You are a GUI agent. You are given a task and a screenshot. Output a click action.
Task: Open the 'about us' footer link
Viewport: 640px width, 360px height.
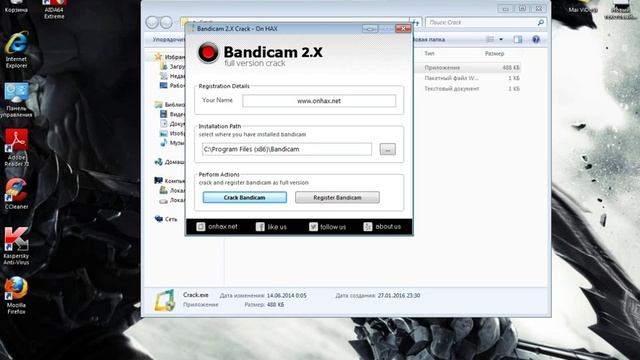382,227
